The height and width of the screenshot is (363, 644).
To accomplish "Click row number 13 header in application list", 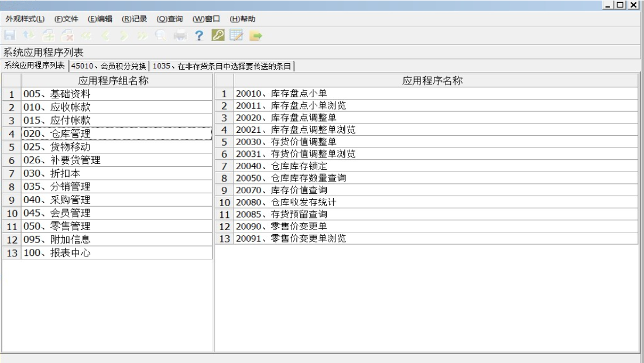I will 224,238.
